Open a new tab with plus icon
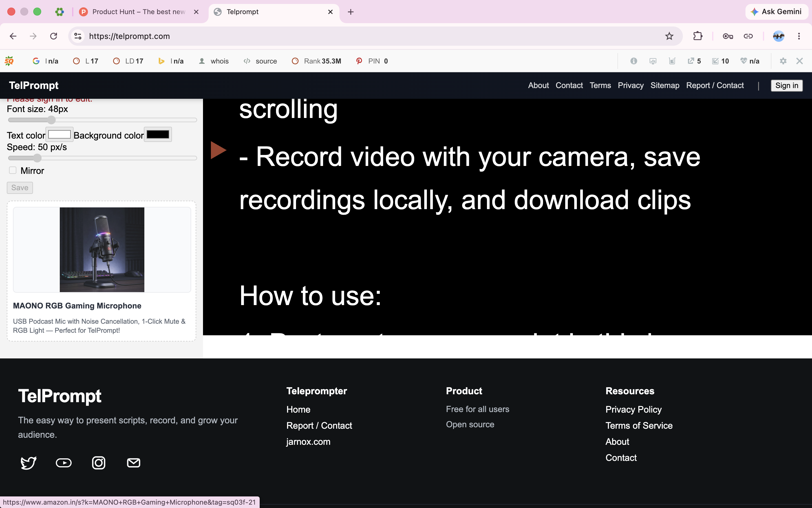Viewport: 812px width, 508px height. coord(351,12)
